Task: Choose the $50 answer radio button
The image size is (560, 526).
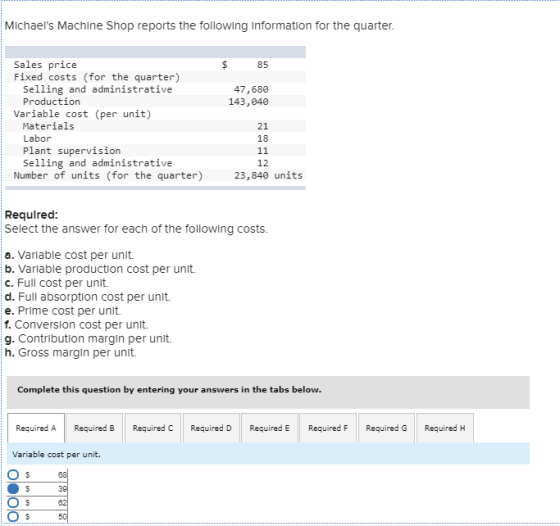Action: tap(13, 516)
